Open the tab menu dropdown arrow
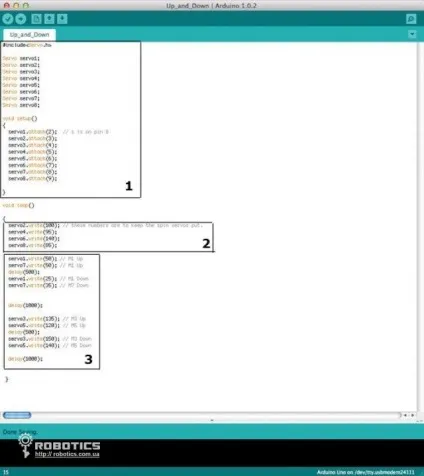 pyautogui.click(x=412, y=34)
